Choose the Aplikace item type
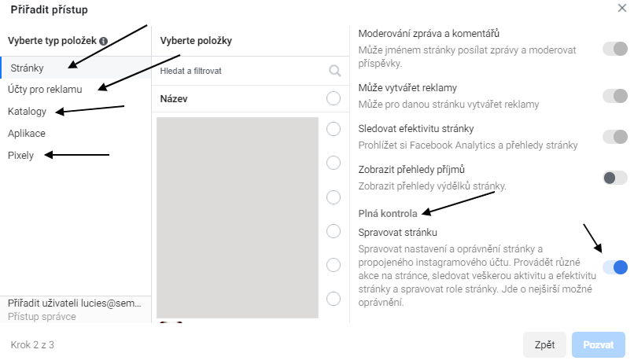Screen dimensions: 634x364 coord(26,133)
